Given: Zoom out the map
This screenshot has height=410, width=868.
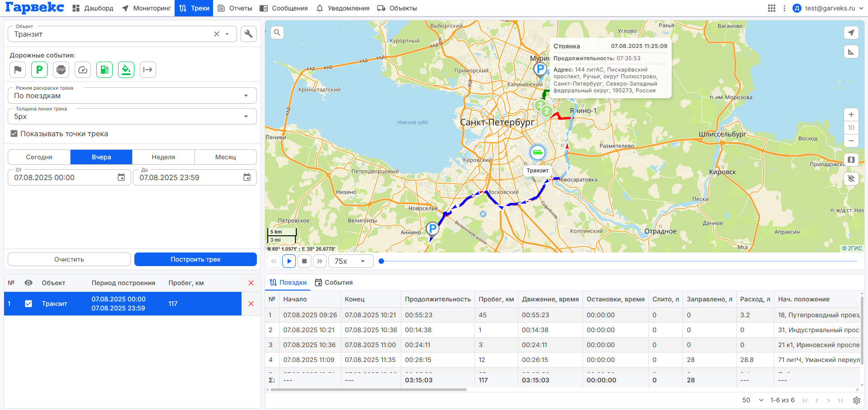Looking at the screenshot, I should tap(851, 141).
